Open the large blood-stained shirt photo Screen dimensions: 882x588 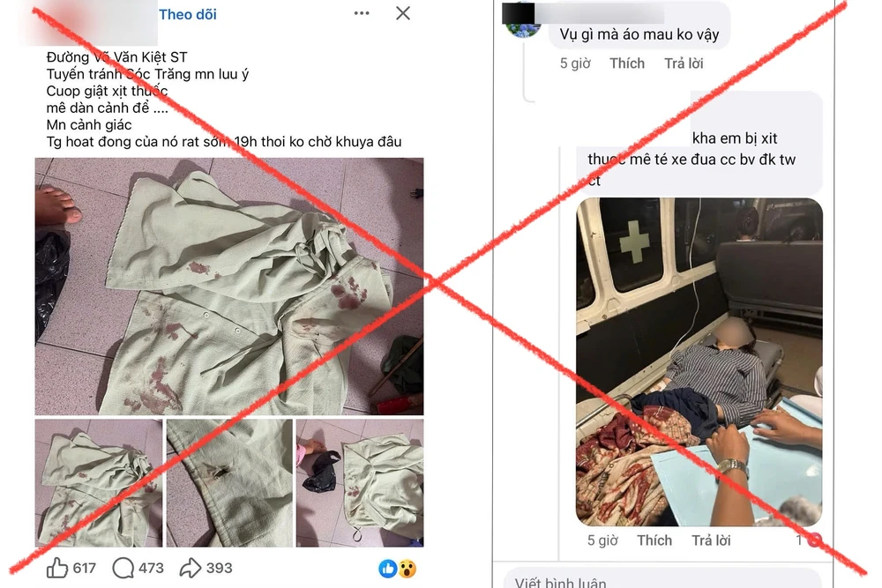229,287
